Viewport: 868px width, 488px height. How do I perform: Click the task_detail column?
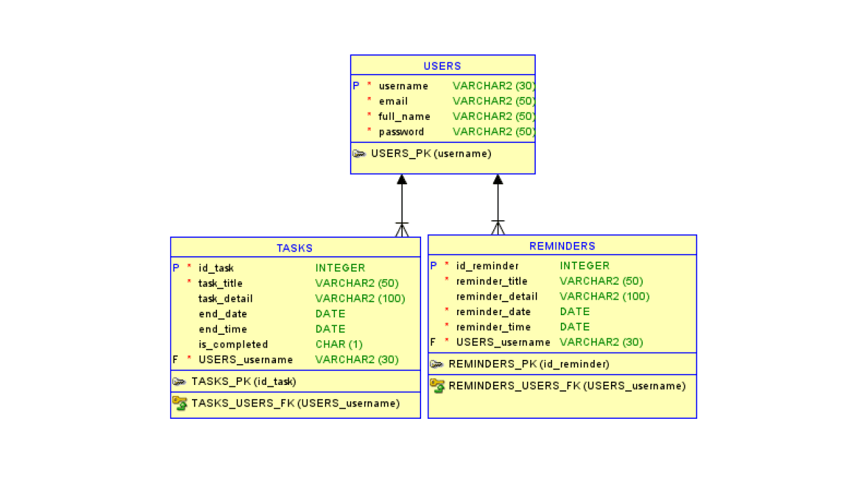[226, 298]
